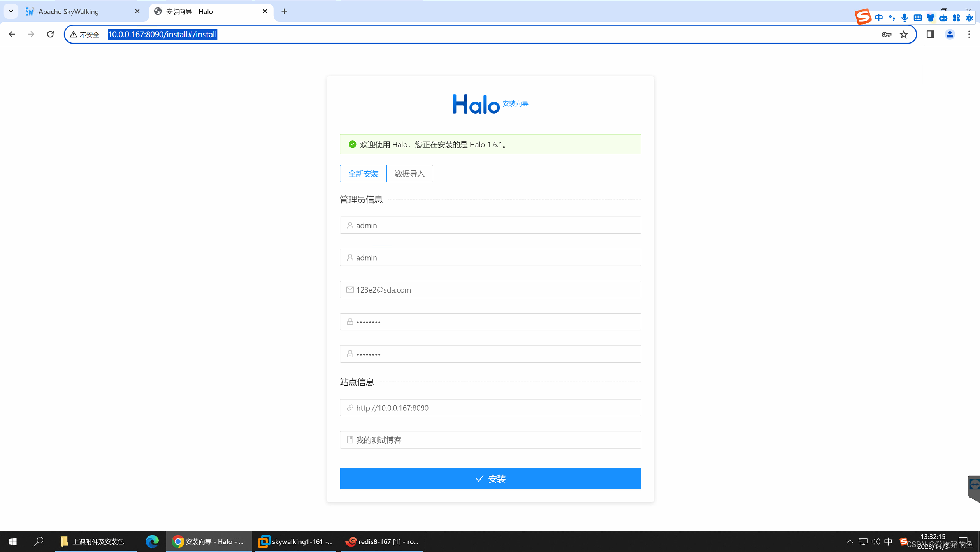Viewport: 980px width, 552px height.
Task: Launch Microsoft Edge from the taskbar
Action: coord(152,541)
